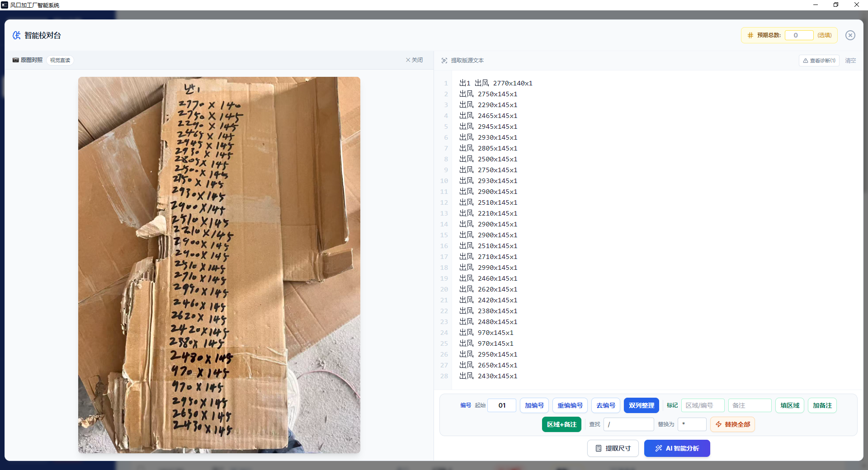
Task: Click the 加编号 button
Action: point(534,405)
